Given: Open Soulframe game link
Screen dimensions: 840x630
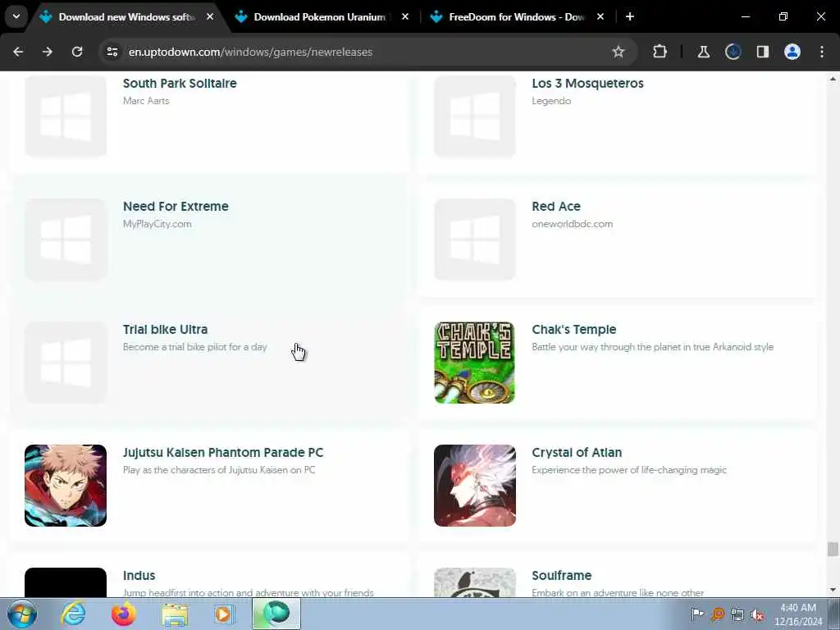Looking at the screenshot, I should tap(561, 576).
